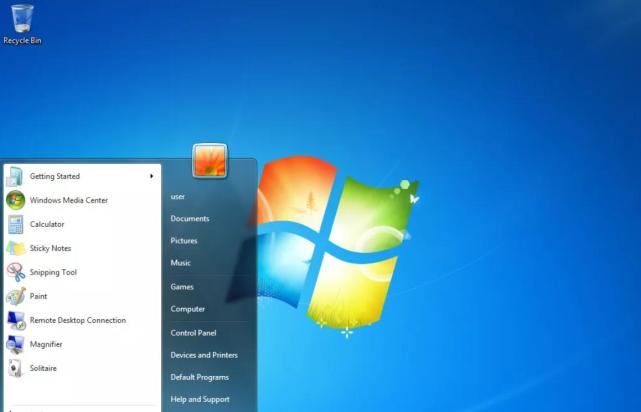Click the Paint palette icon

(x=16, y=296)
